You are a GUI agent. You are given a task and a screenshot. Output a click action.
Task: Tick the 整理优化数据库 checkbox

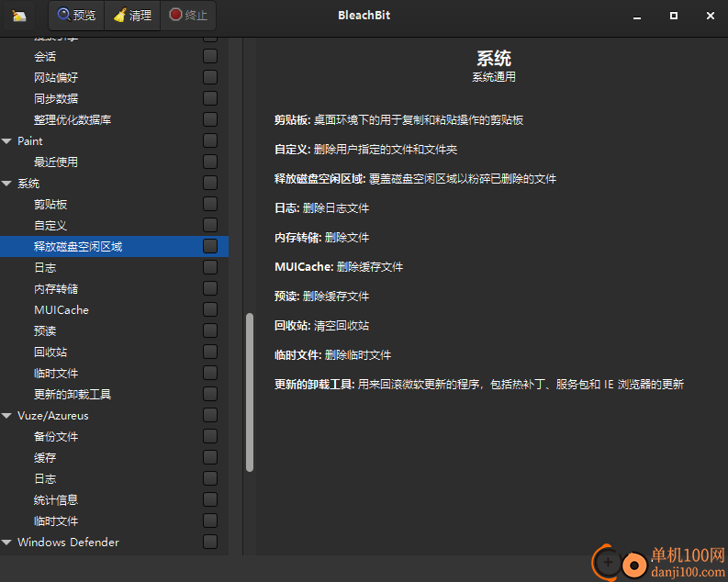210,119
